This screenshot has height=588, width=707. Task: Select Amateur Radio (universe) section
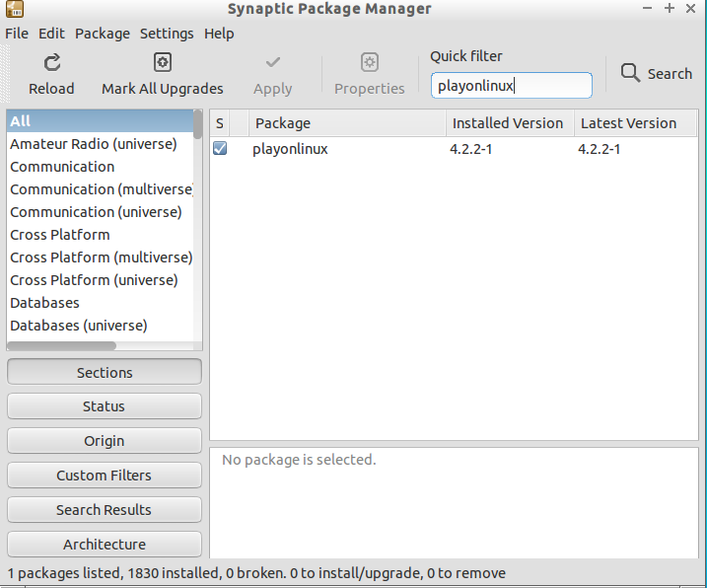pos(101,144)
